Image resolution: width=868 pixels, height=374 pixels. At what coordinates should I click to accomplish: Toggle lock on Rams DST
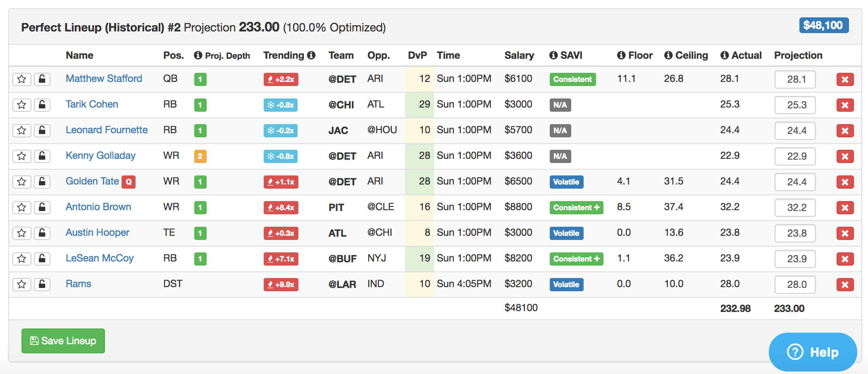(42, 284)
